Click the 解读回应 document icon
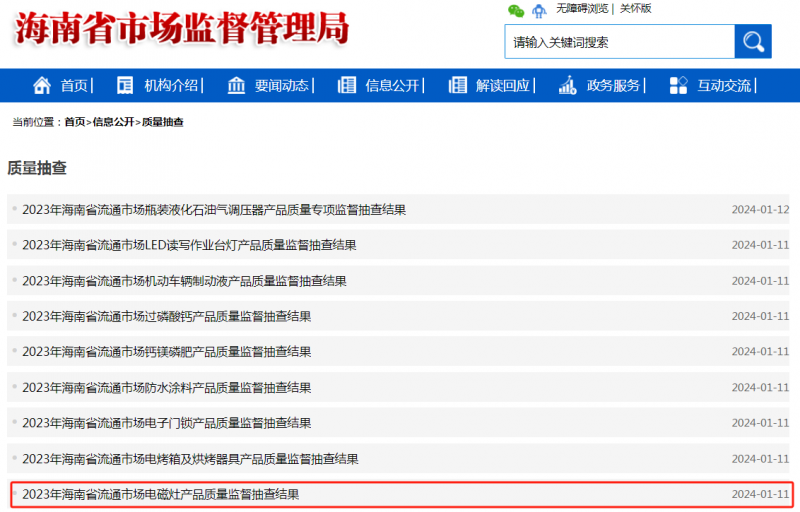800x512 pixels. click(x=458, y=85)
